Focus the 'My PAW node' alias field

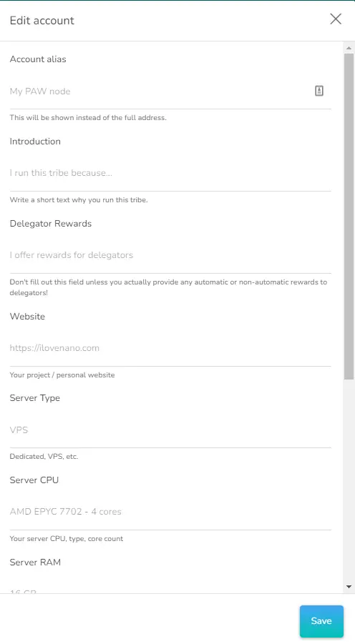click(162, 91)
